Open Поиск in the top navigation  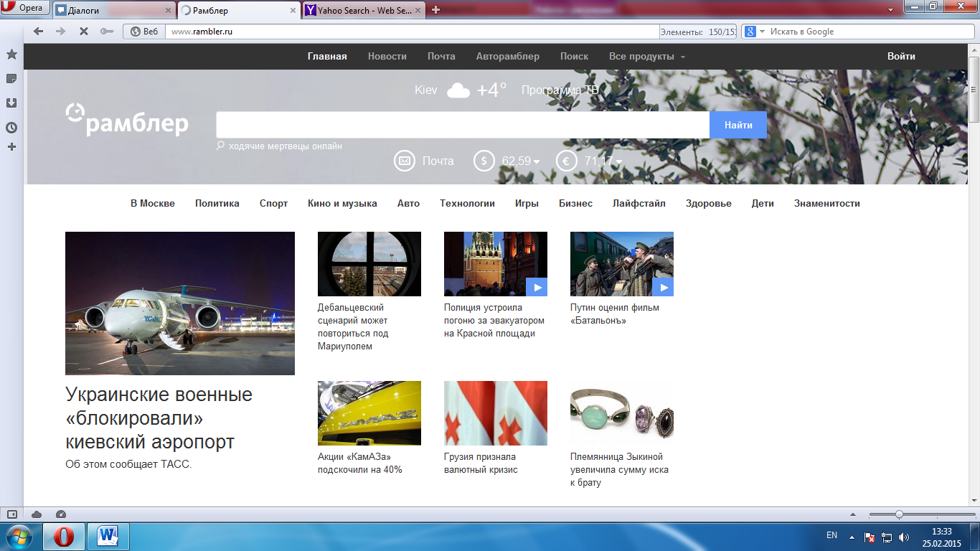pos(574,57)
